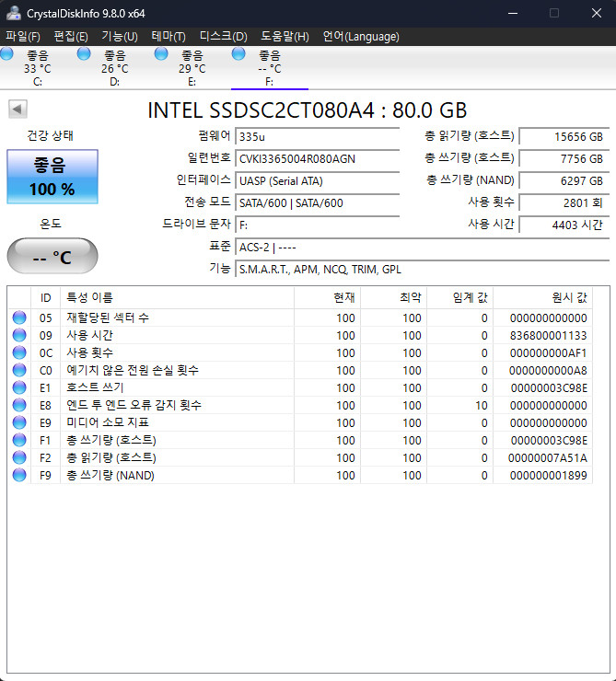Click the status orb for F1 총 쓰기량 (호스트)

19,440
